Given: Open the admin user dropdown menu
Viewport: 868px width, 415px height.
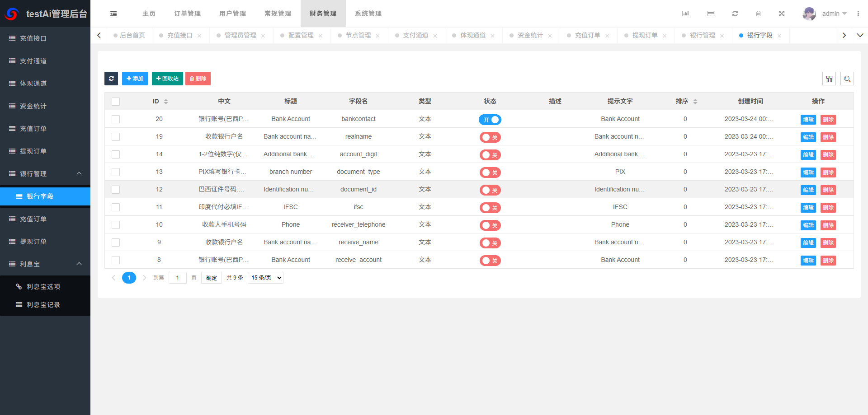Looking at the screenshot, I should coord(832,14).
